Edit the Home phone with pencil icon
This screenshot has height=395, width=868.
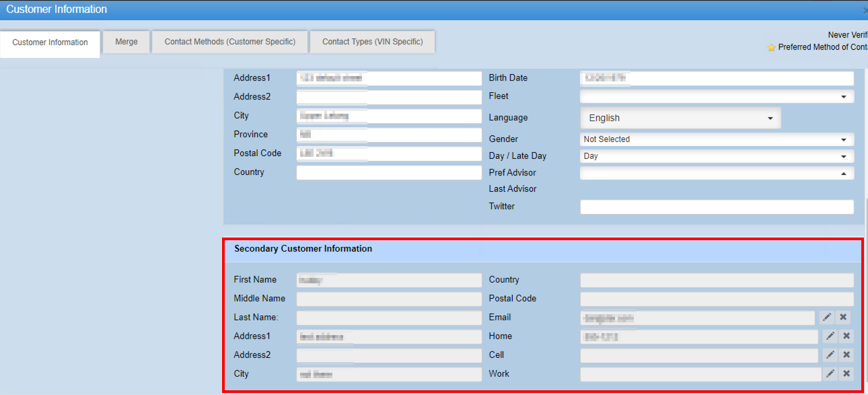(830, 336)
